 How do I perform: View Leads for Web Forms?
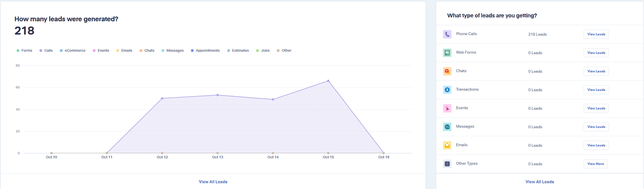tap(596, 53)
